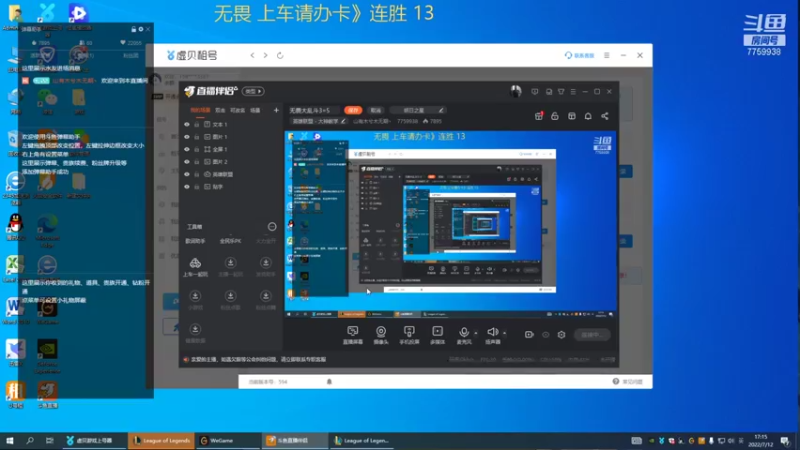Open overlay chat window gear settings
The width and height of the screenshot is (800, 450).
coord(141,29)
